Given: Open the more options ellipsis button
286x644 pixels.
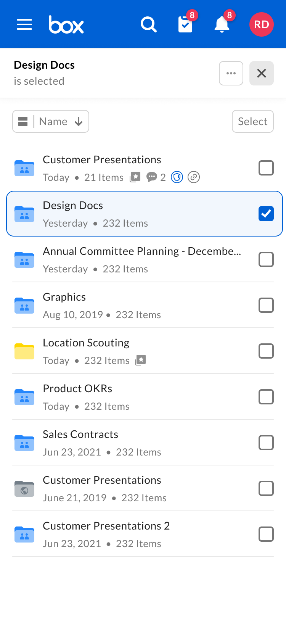Looking at the screenshot, I should [x=231, y=73].
